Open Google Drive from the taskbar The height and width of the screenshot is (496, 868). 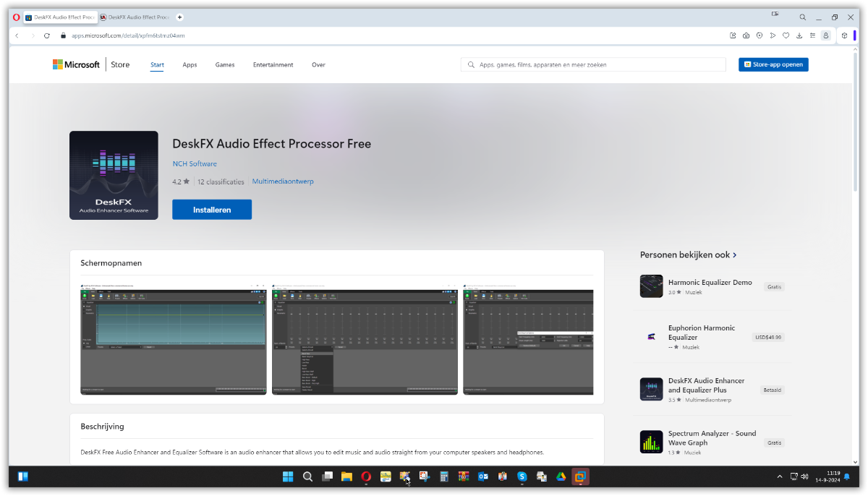(x=561, y=476)
